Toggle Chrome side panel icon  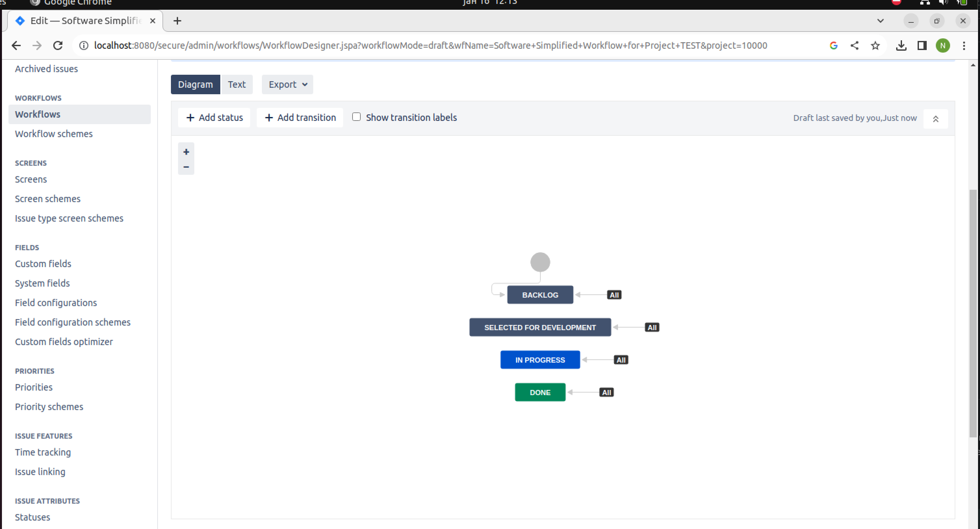coord(922,46)
